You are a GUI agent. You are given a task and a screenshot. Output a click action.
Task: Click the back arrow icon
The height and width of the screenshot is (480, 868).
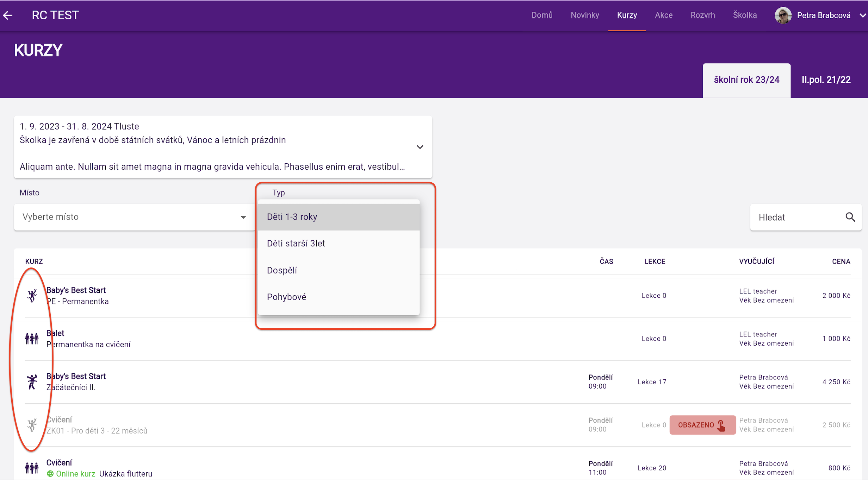pyautogui.click(x=8, y=15)
